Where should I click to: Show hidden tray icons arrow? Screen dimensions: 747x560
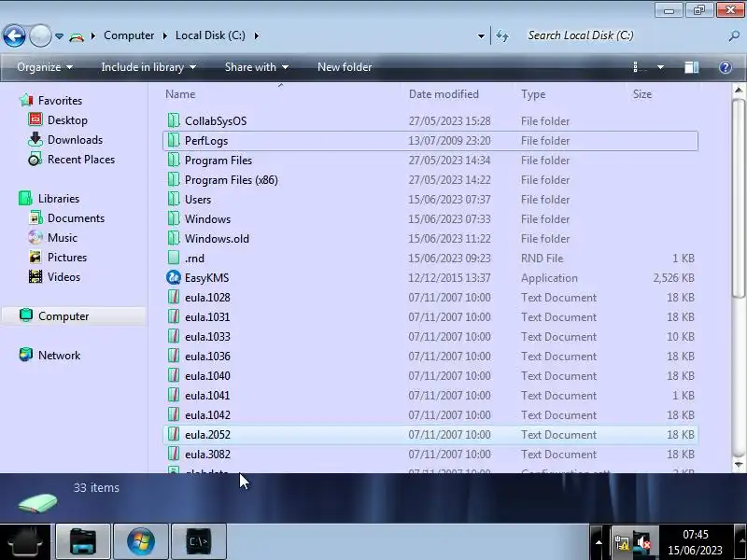599,542
